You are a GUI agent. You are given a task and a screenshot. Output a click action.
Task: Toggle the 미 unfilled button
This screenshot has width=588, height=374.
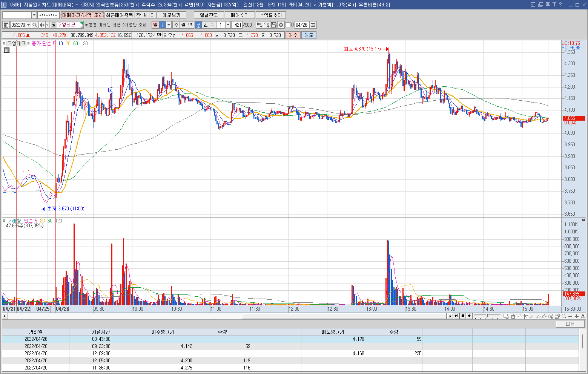point(152,15)
